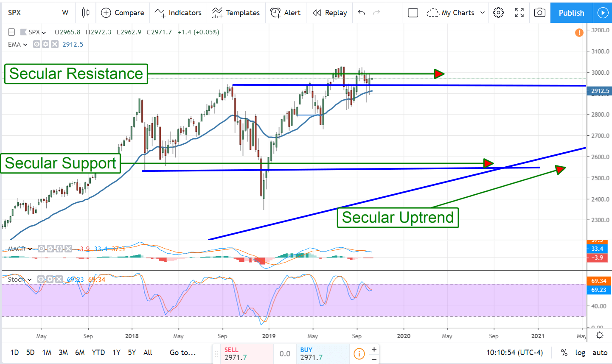Screen dimensions: 612x364
Task: Select the Secular Uptrend text label
Action: click(x=398, y=217)
